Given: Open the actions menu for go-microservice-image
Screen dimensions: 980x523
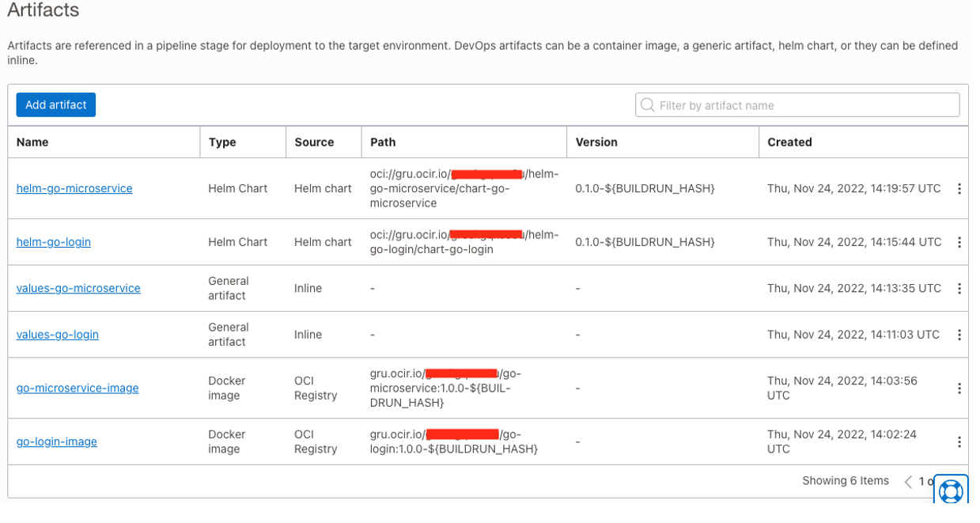Looking at the screenshot, I should (x=959, y=388).
